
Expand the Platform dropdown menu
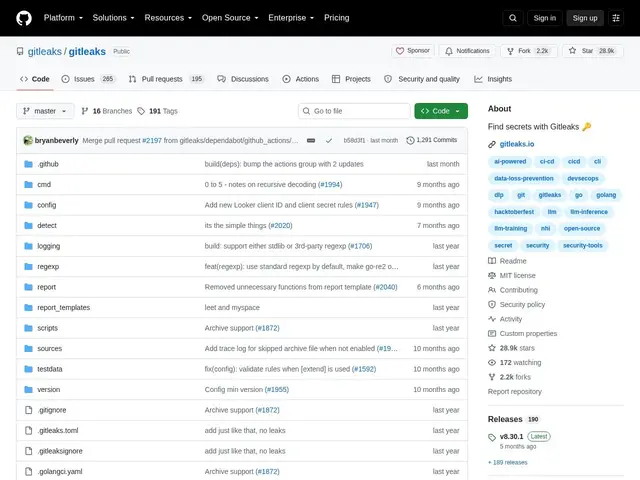click(x=63, y=18)
